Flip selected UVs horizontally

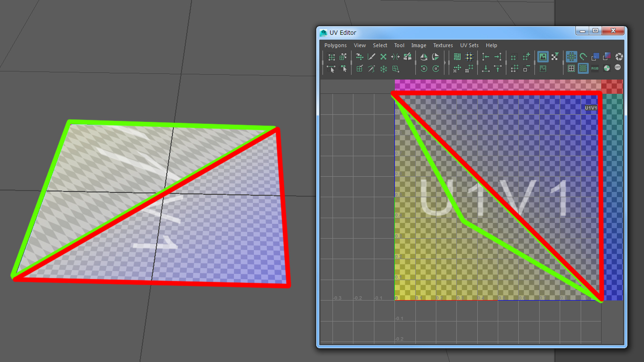(x=424, y=57)
